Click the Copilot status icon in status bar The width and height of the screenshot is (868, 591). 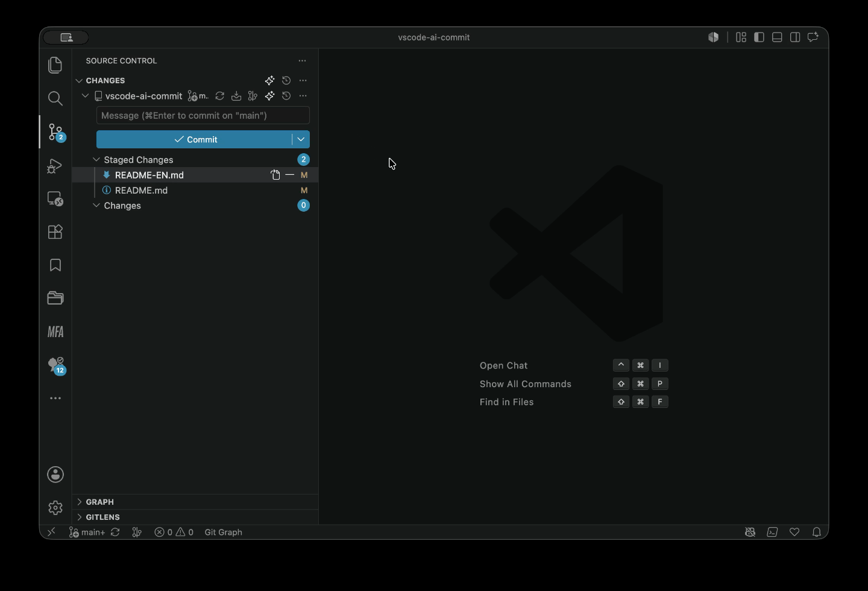[x=750, y=532]
